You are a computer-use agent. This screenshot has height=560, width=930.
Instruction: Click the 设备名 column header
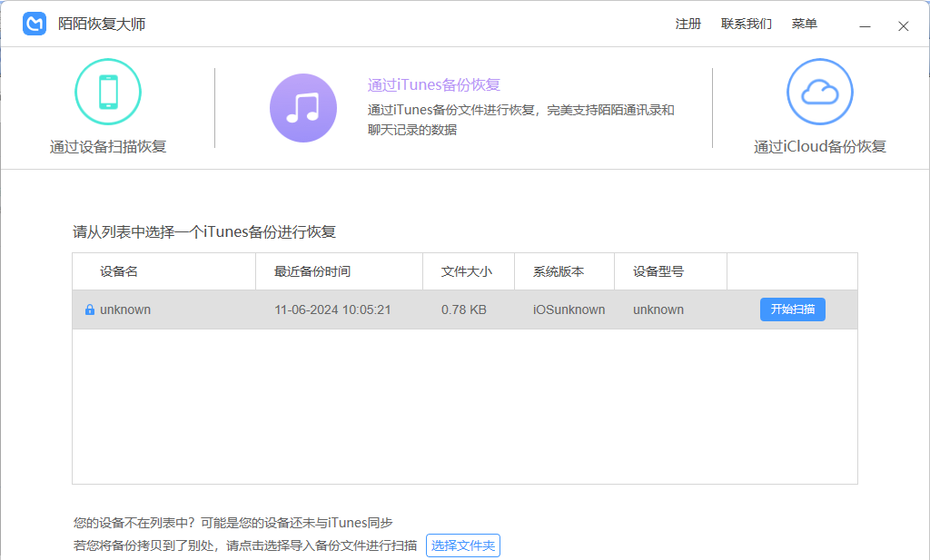tap(119, 271)
